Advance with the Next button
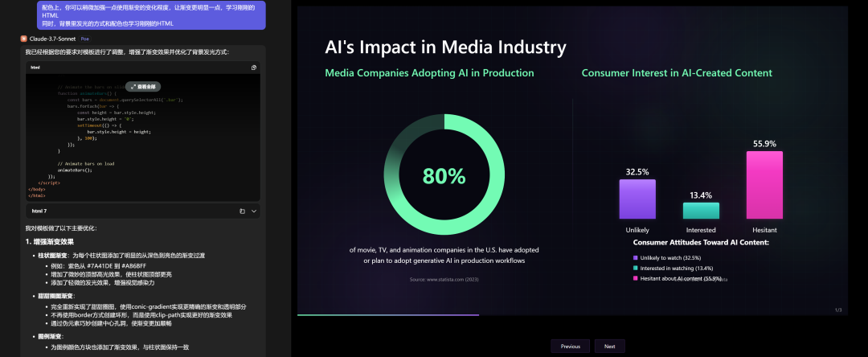 click(609, 347)
